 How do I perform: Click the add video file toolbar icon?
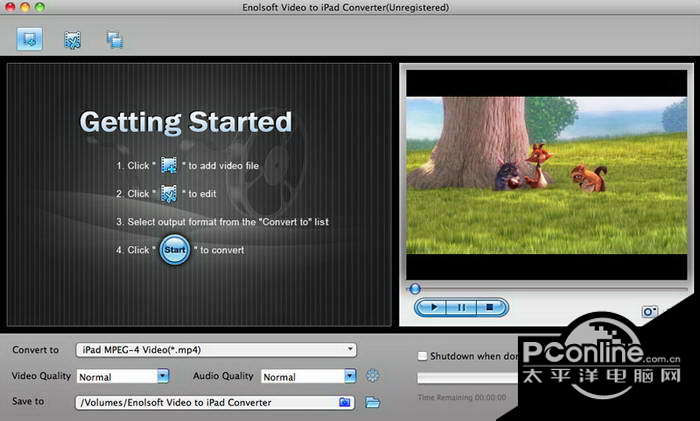coord(29,39)
